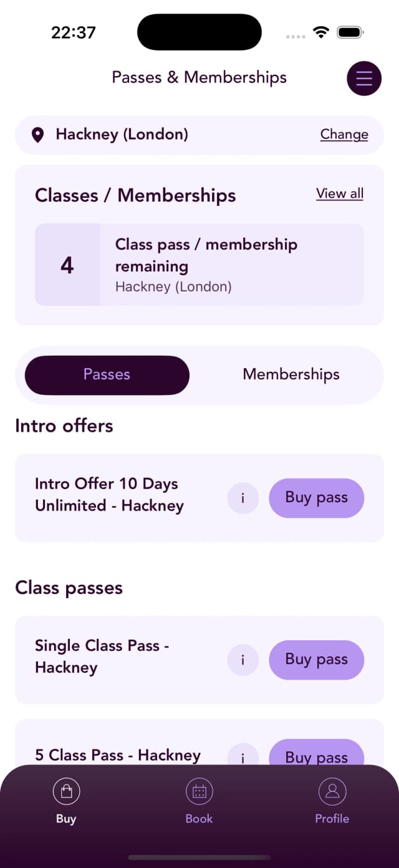Open the Book calendar icon
The image size is (399, 868).
[x=199, y=790]
